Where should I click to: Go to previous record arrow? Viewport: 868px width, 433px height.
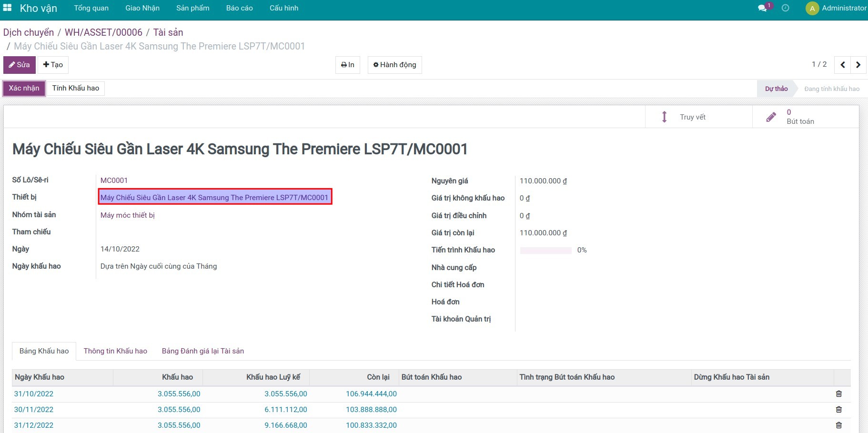click(842, 65)
